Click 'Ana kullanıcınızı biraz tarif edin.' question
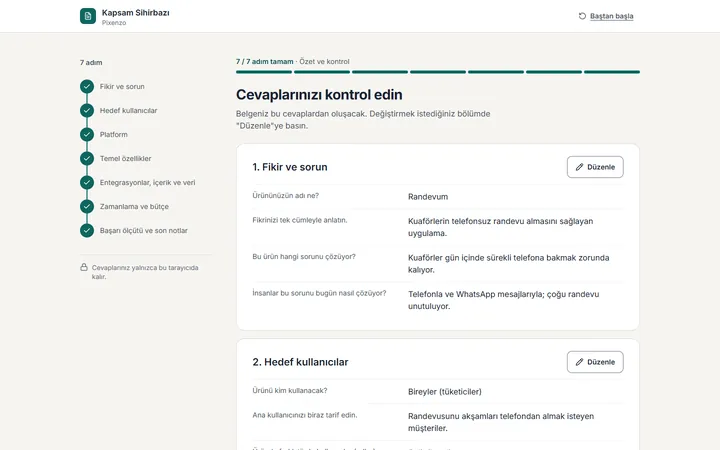720x450 pixels. click(305, 415)
